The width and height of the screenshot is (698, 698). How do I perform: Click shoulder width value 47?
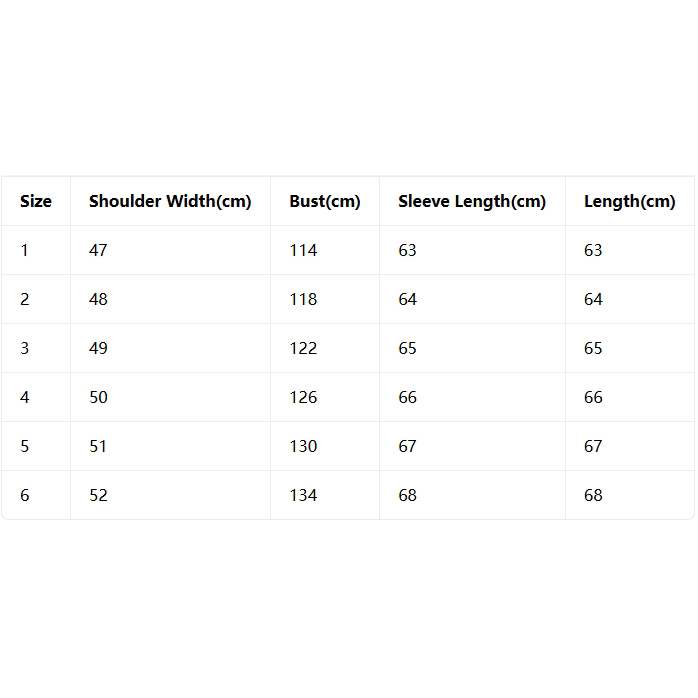pyautogui.click(x=98, y=250)
